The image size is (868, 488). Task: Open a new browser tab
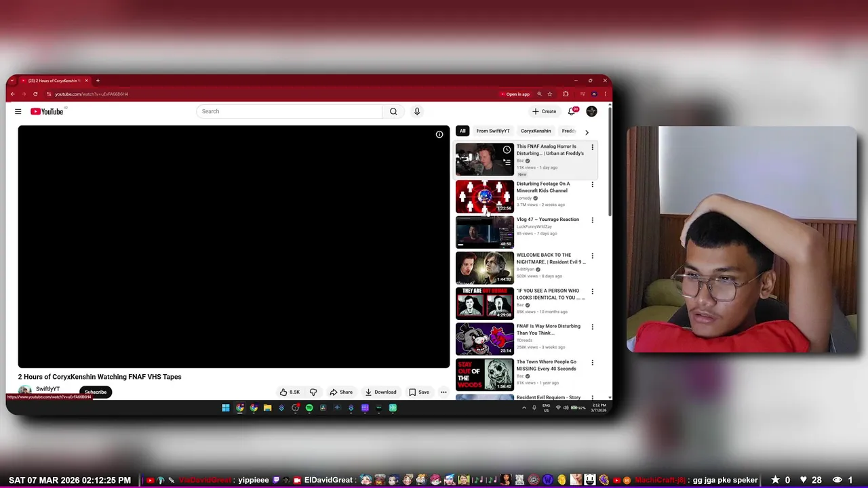click(98, 81)
